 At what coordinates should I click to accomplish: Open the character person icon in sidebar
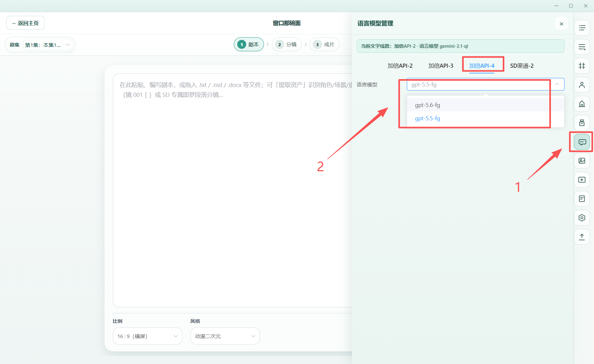pyautogui.click(x=582, y=85)
